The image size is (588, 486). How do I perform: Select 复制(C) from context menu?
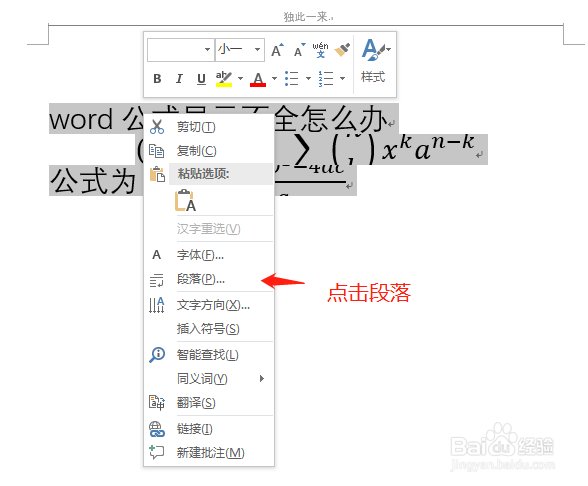click(x=209, y=151)
